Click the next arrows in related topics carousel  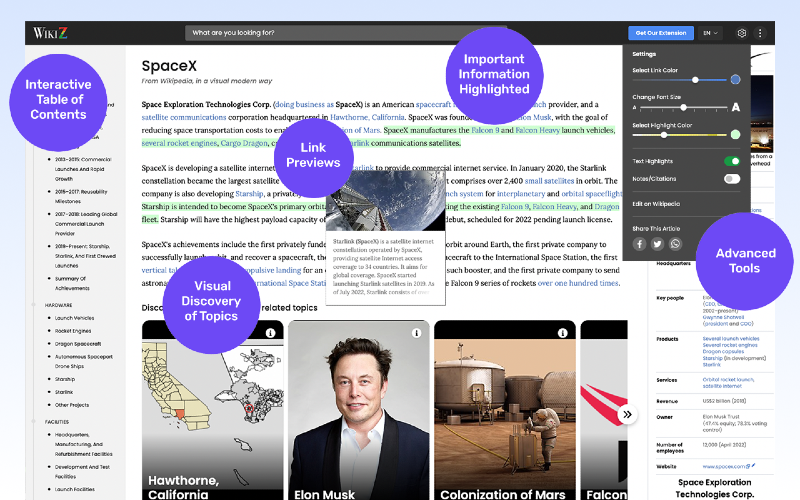pyautogui.click(x=627, y=414)
